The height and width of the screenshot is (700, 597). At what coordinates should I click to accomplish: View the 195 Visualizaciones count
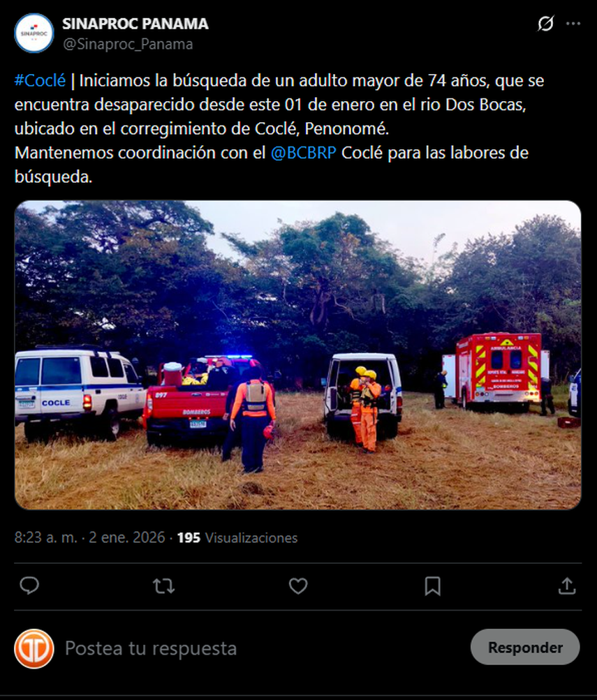[x=237, y=537]
